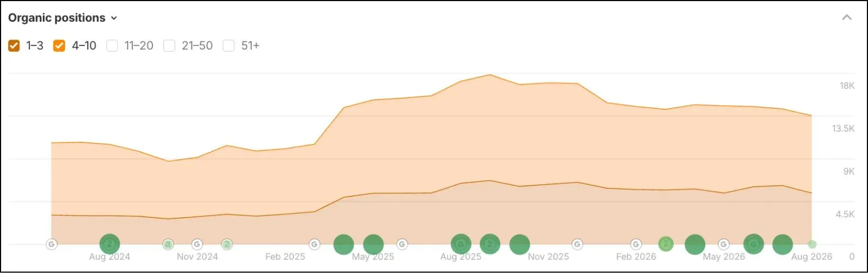Open the green "2" bubble above Aug 2024

click(110, 244)
